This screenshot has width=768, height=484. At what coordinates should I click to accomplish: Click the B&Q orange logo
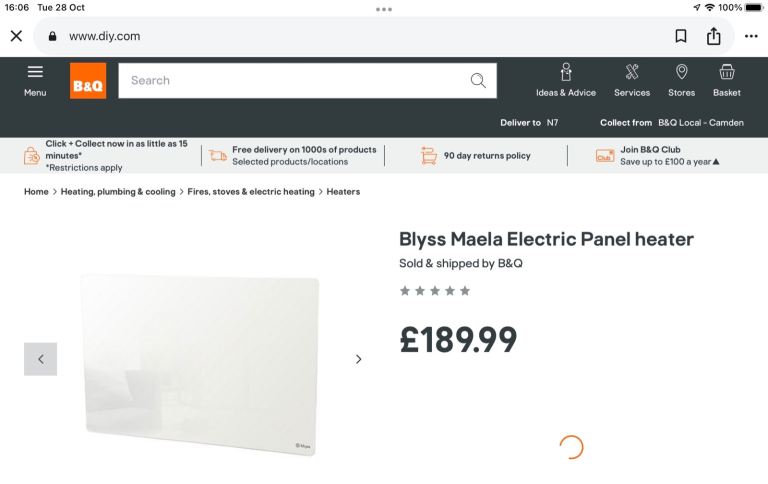point(88,81)
